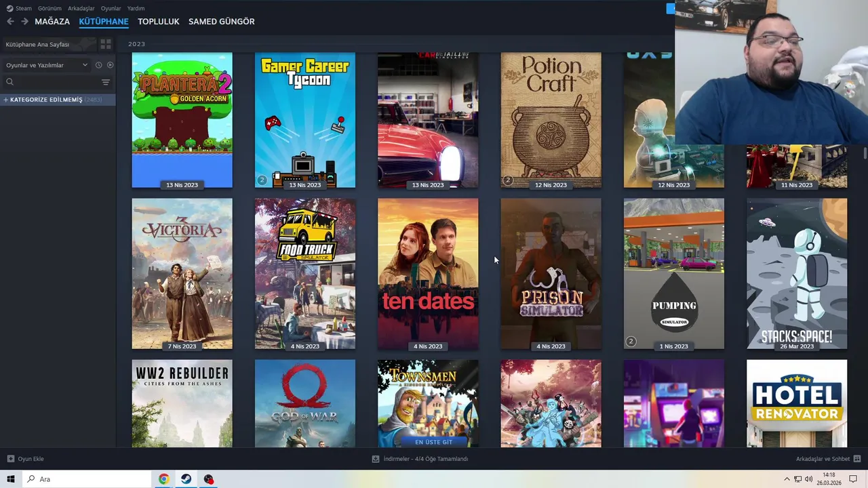Click the plus icon beside Oyun Ekle
Viewport: 868px width, 488px height.
click(10, 459)
